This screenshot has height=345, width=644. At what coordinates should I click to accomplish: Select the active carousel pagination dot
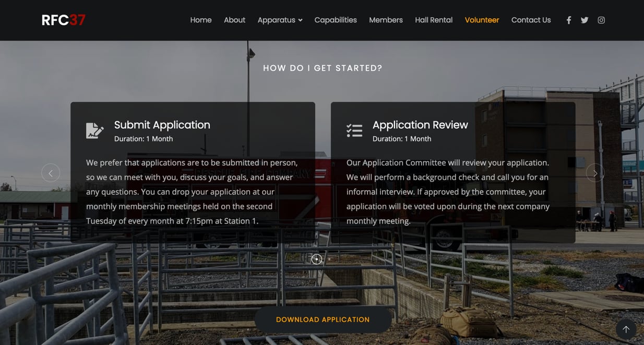pos(317,259)
